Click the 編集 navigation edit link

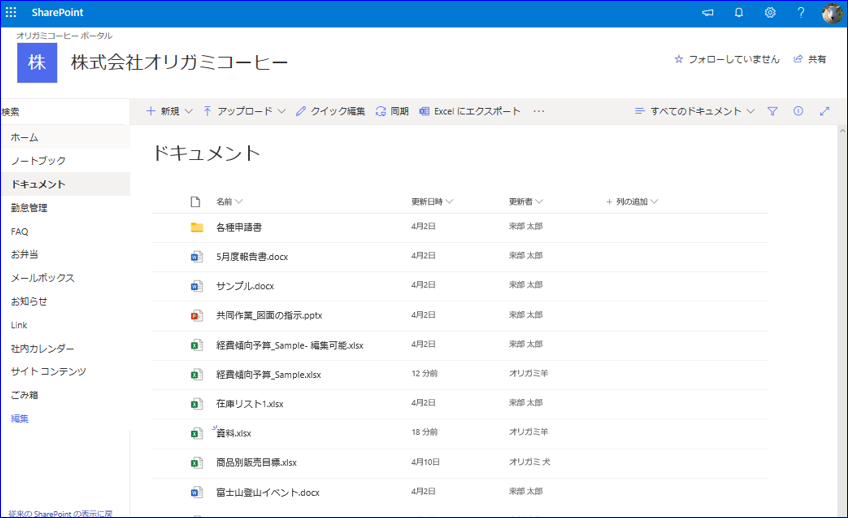[19, 419]
